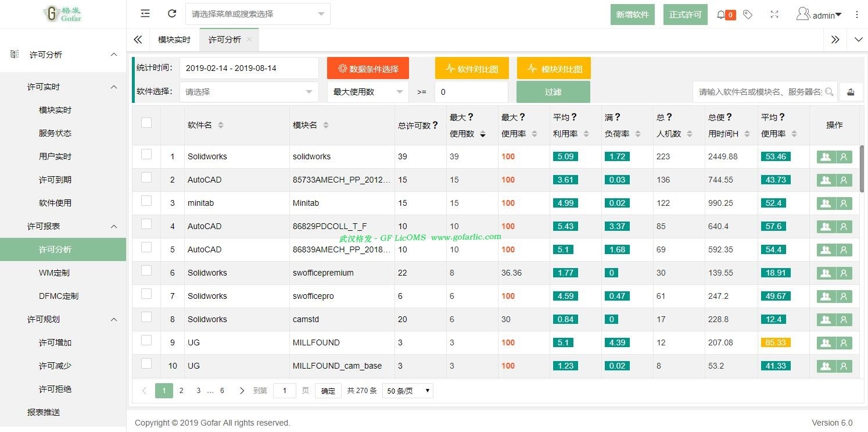Expand the 最大使用数 filter dropdown
Image resolution: width=868 pixels, height=432 pixels.
click(368, 92)
